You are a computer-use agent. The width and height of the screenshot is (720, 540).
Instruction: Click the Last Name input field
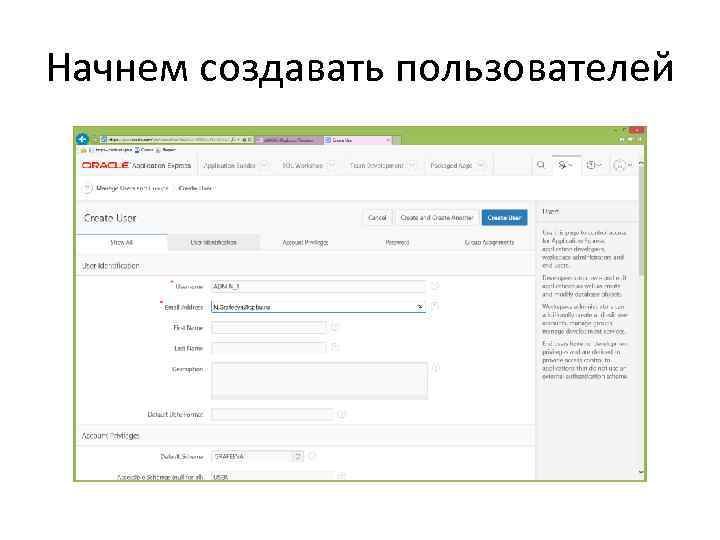click(x=269, y=348)
